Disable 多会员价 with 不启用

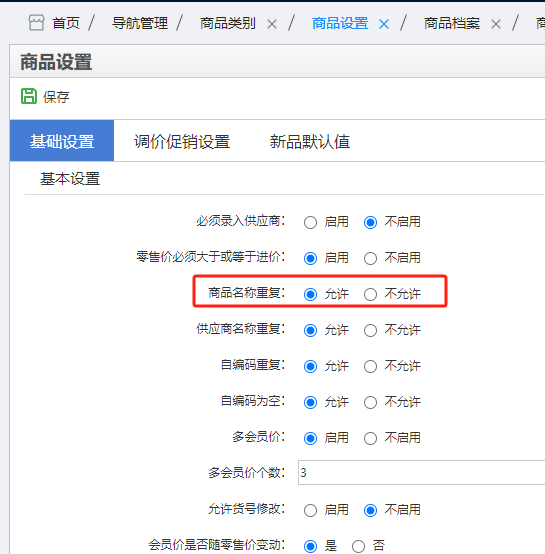(370, 438)
